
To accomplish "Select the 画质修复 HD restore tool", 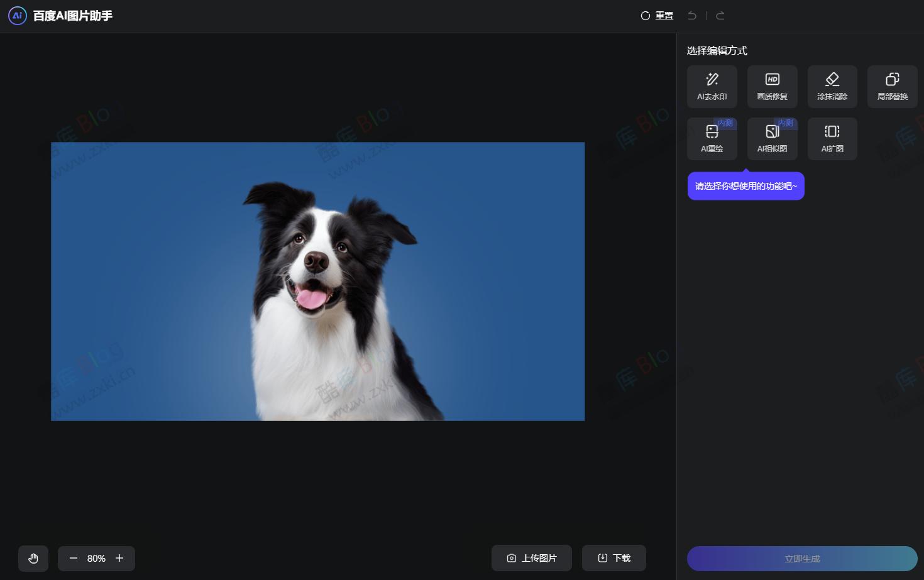I will coord(772,87).
